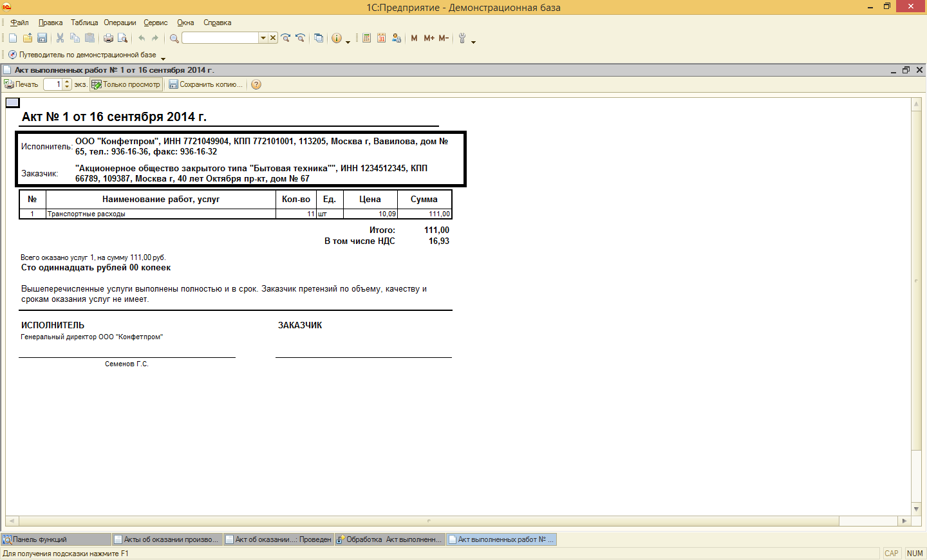This screenshot has height=560, width=927.
Task: Switch to the Панель функций tab
Action: 56,539
